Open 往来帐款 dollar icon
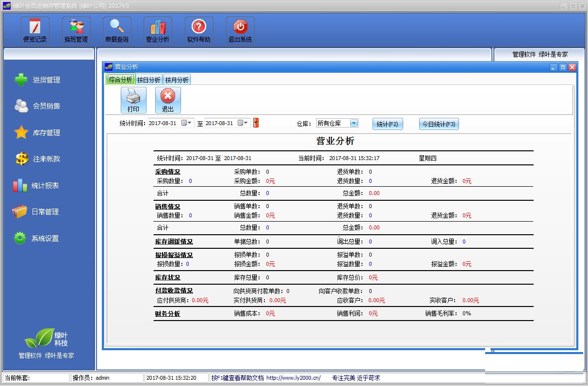Screen dimensions: 588x387 (21, 159)
